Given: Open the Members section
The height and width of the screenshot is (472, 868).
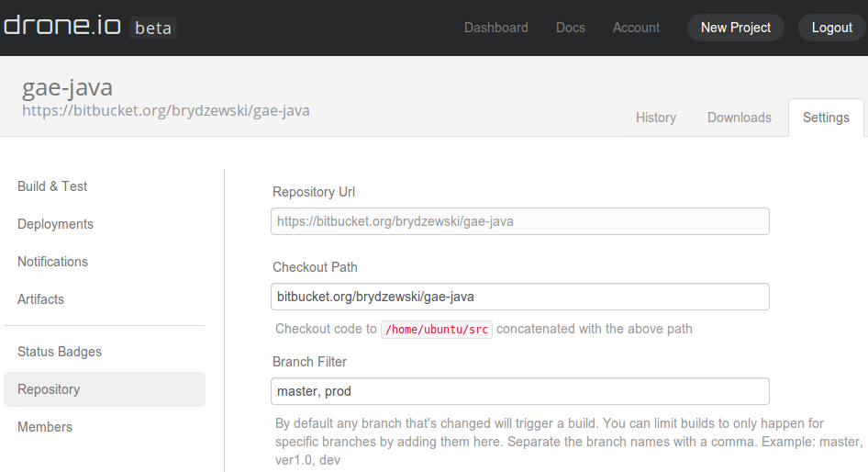Looking at the screenshot, I should point(45,427).
